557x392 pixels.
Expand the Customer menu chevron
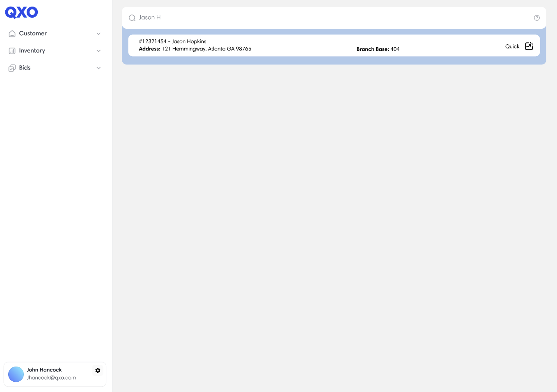(x=99, y=34)
